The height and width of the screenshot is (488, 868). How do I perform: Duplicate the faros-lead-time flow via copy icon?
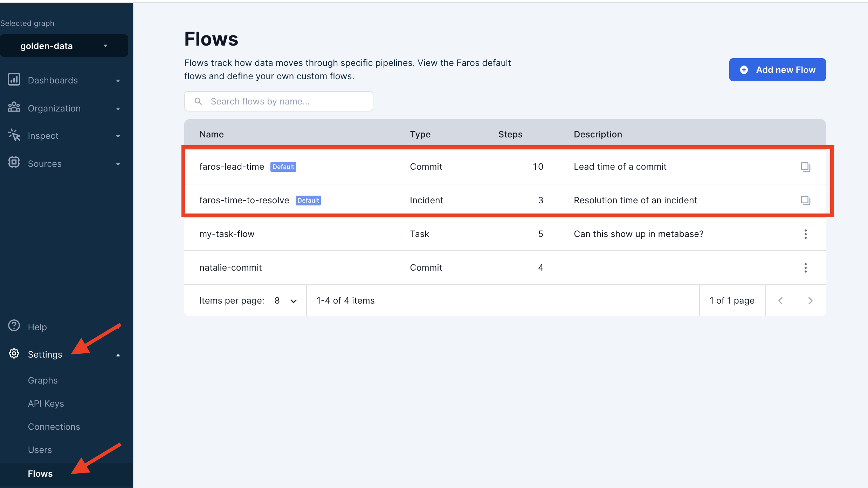805,167
